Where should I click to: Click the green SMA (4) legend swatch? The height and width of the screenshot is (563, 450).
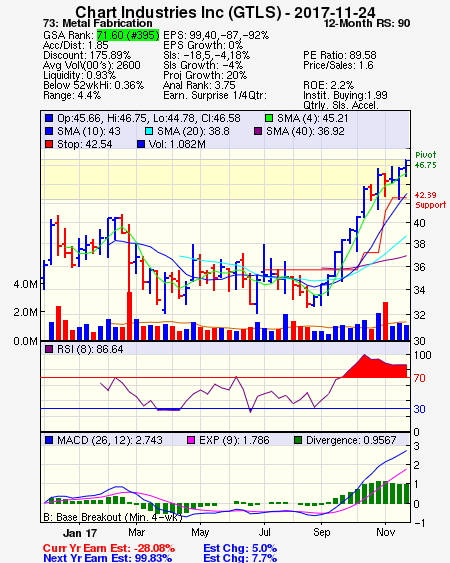coord(269,118)
